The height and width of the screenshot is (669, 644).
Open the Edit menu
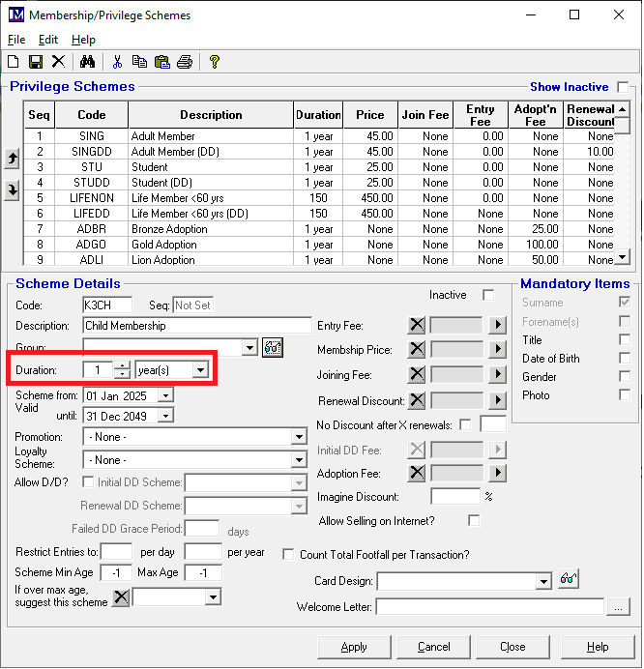click(48, 40)
